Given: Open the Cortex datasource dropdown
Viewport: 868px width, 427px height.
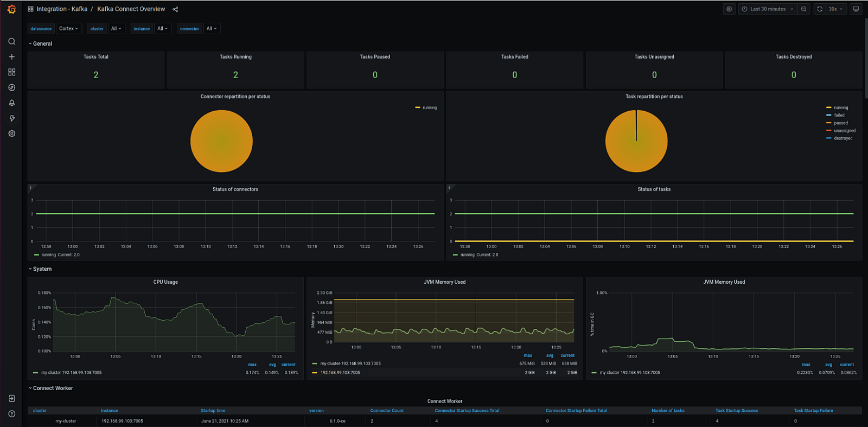Looking at the screenshot, I should pyautogui.click(x=69, y=29).
